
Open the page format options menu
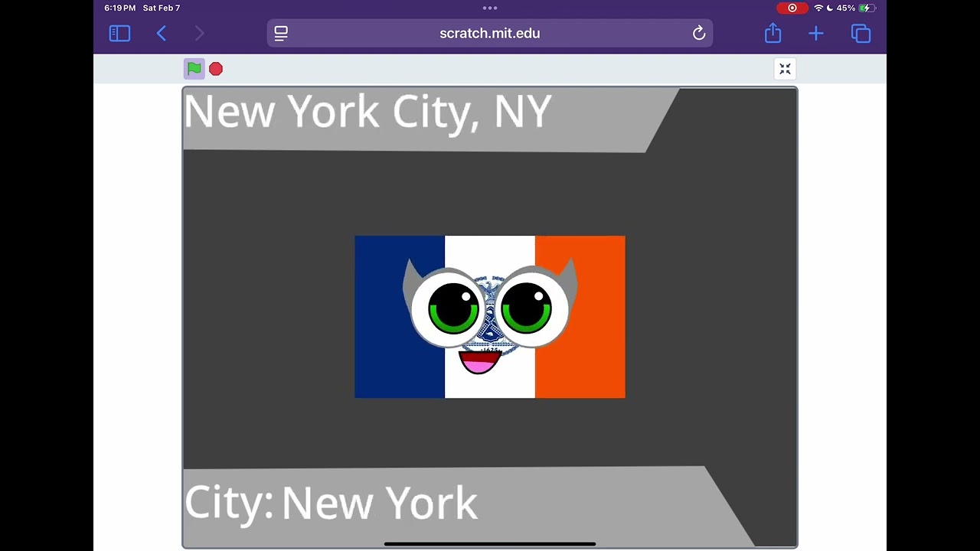281,34
